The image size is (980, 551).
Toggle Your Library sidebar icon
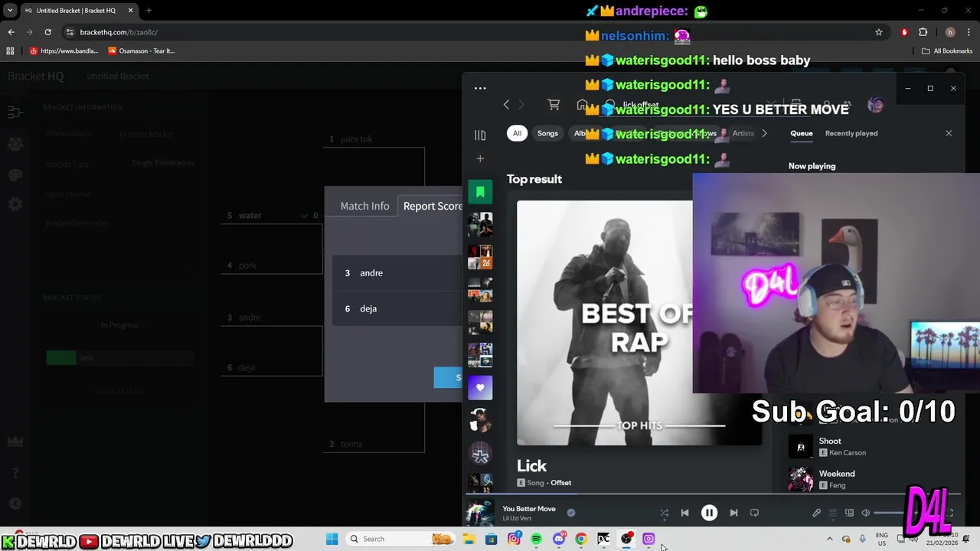480,135
